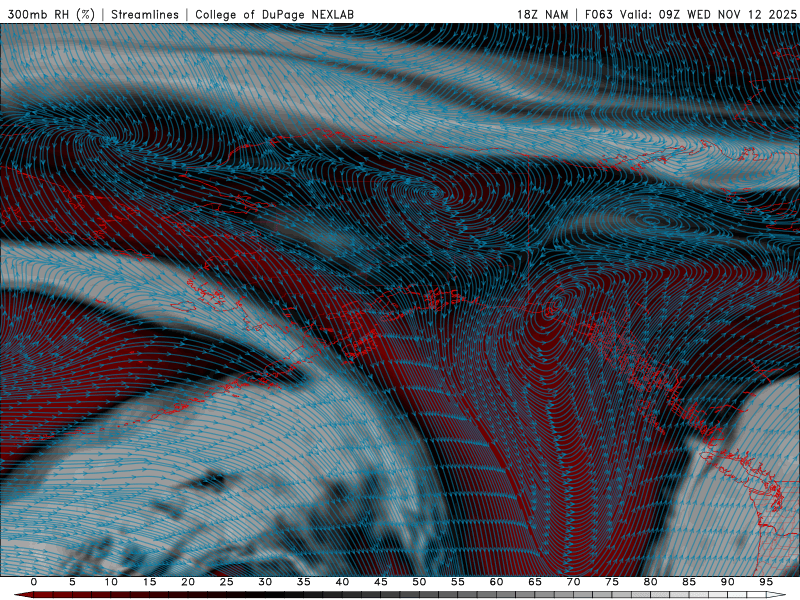Click the colorbar label "85"

click(689, 582)
